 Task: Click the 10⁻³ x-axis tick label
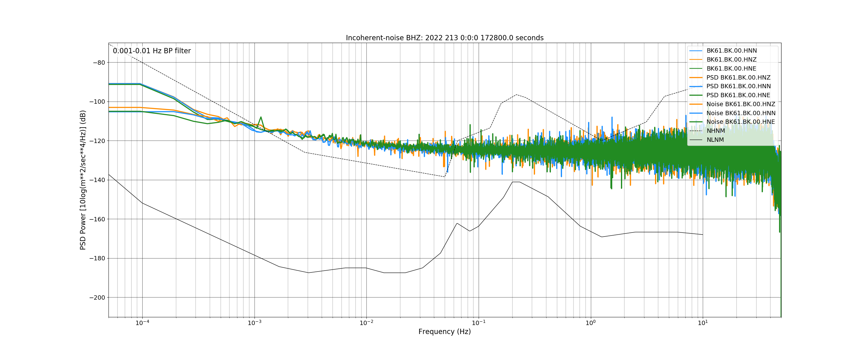255,323
